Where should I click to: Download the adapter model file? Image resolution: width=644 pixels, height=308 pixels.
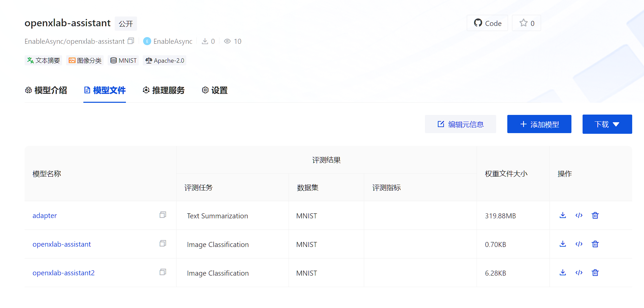563,215
